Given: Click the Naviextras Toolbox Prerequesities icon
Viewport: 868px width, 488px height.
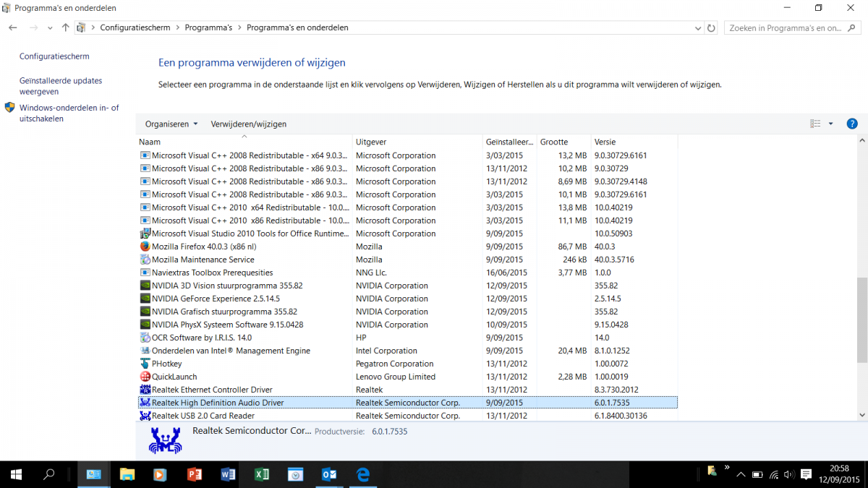Looking at the screenshot, I should pos(145,273).
